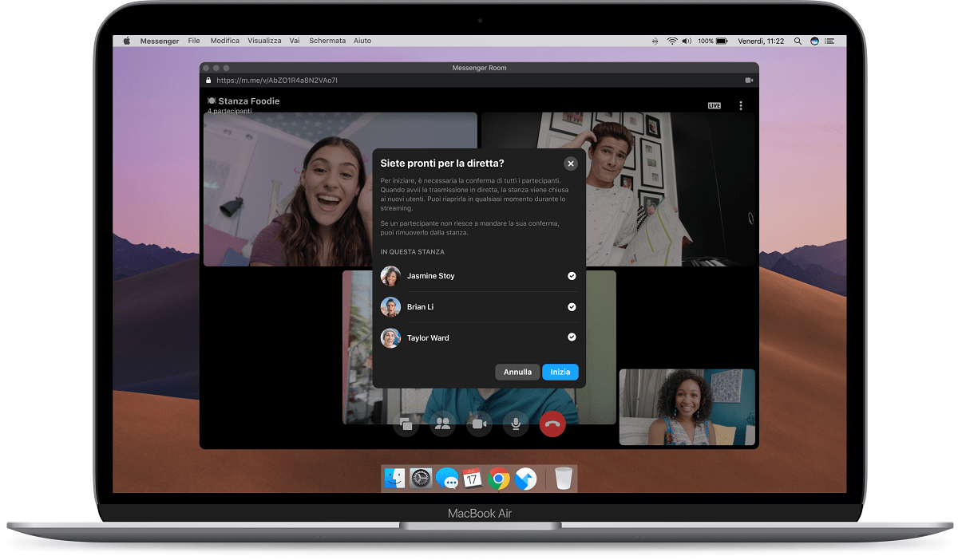This screenshot has width=958, height=560.
Task: Click the m.me room URL field
Action: (277, 81)
